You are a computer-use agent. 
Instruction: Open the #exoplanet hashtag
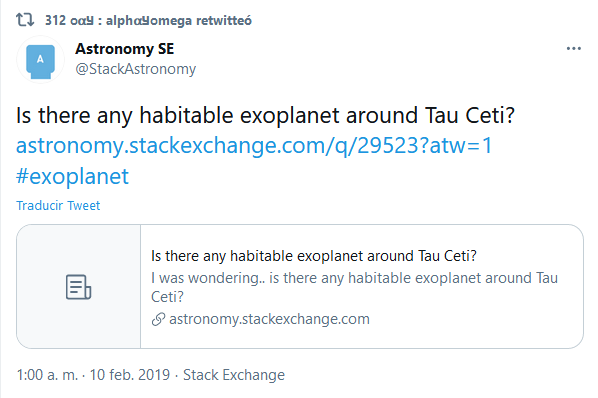click(x=72, y=177)
